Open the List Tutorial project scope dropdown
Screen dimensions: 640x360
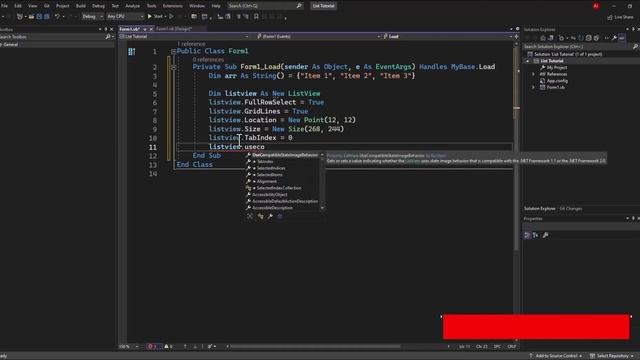(184, 36)
